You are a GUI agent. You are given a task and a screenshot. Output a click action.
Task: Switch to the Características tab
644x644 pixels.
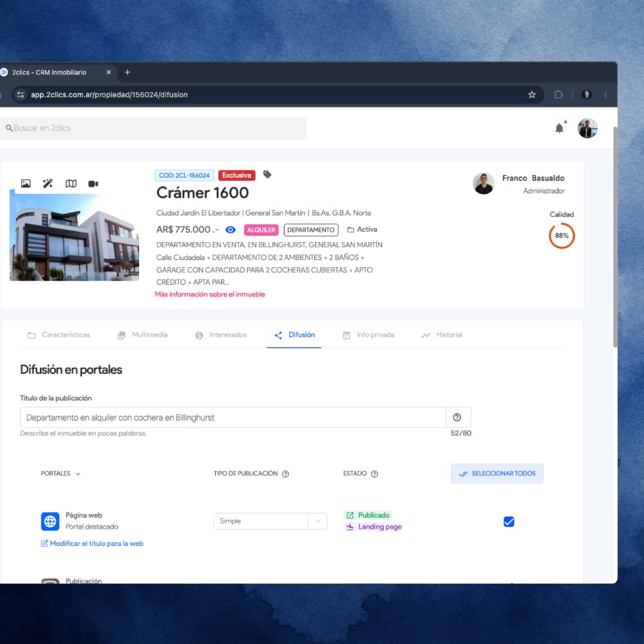coord(59,335)
